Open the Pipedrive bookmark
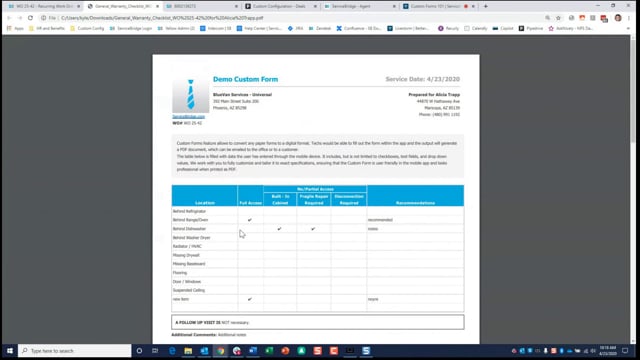The height and width of the screenshot is (360, 640). coord(531,29)
